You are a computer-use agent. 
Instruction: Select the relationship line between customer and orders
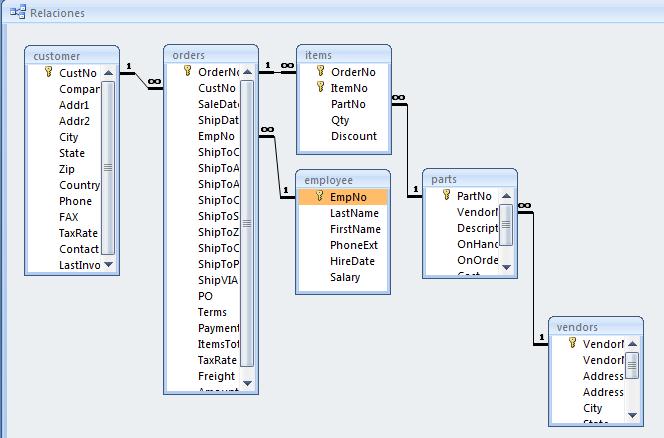(x=141, y=80)
